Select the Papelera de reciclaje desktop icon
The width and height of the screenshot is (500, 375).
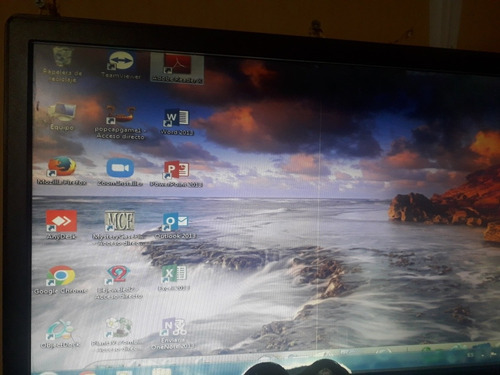click(62, 64)
